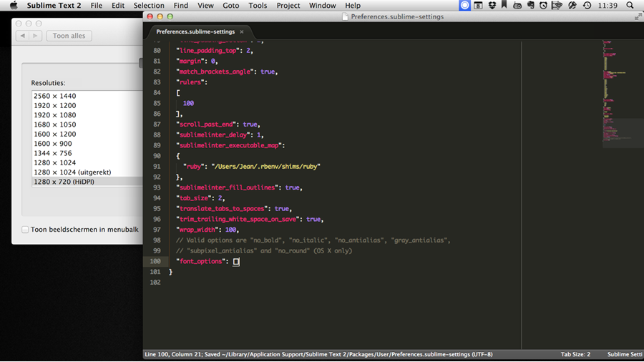
Task: Select resolution 1680 × 1050
Action: pos(87,124)
